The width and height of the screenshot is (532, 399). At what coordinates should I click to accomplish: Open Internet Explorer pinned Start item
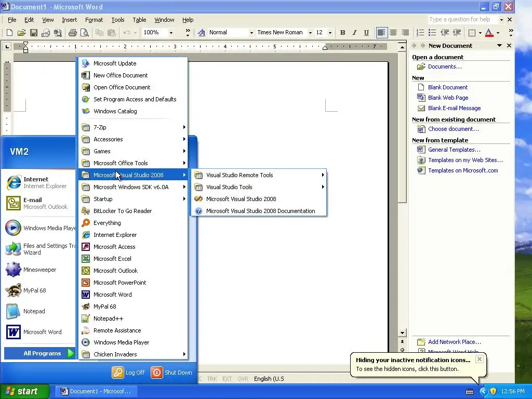pos(39,182)
